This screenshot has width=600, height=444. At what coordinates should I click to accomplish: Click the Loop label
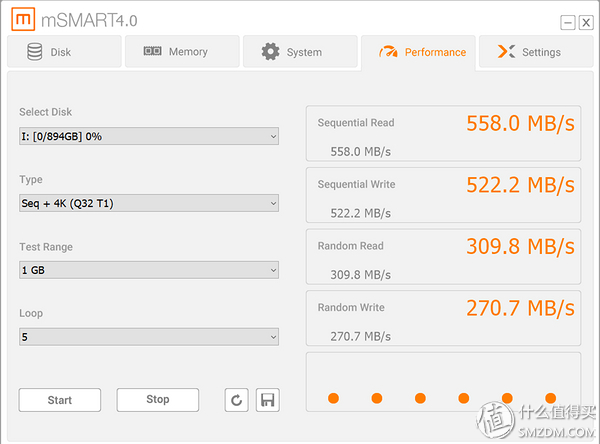click(x=31, y=313)
